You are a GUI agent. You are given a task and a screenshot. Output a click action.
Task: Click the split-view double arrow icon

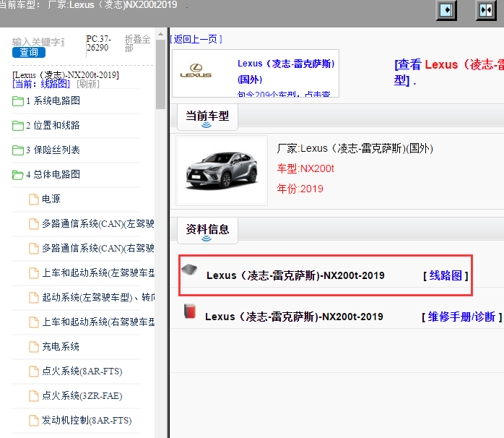click(486, 11)
